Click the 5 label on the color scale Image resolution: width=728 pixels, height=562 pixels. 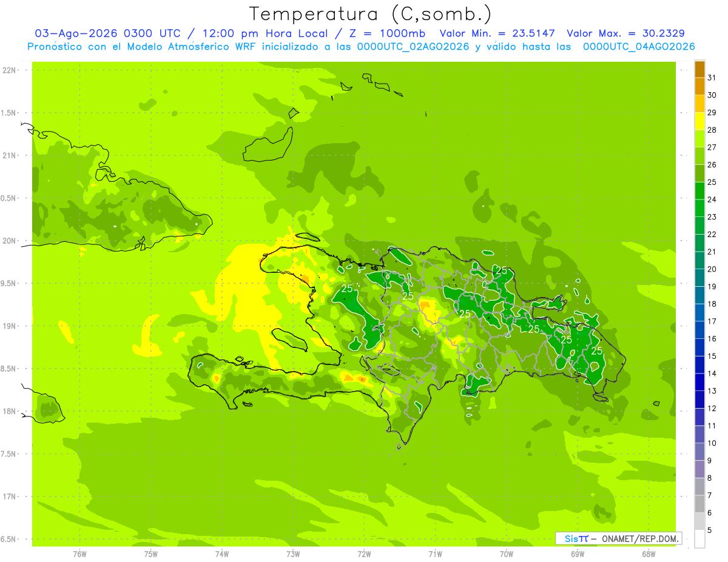click(x=710, y=530)
